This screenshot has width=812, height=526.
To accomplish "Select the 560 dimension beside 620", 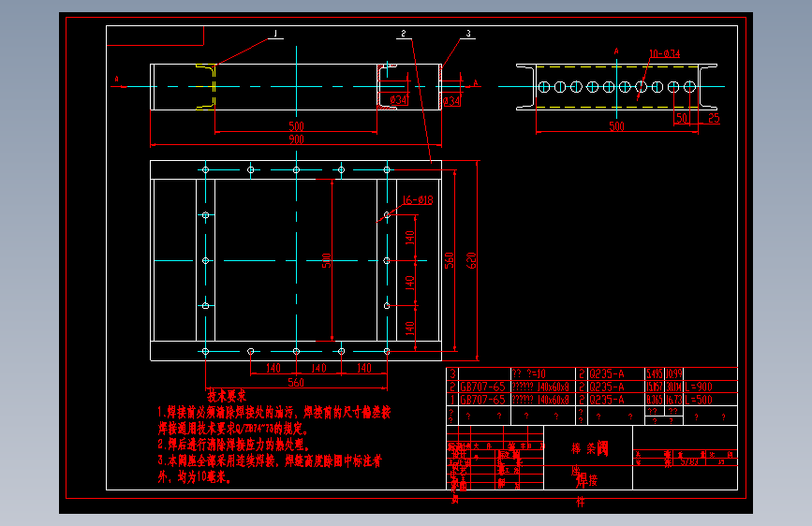I will point(449,260).
